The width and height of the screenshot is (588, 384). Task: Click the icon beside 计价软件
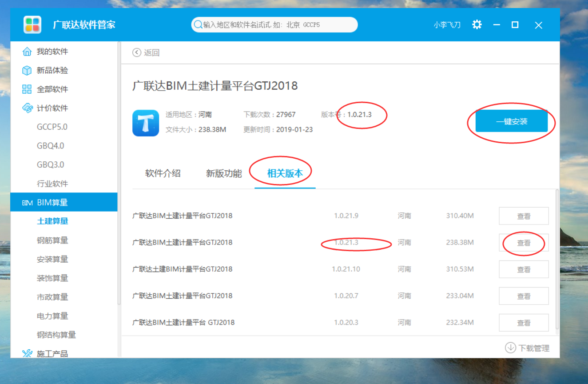click(x=27, y=108)
